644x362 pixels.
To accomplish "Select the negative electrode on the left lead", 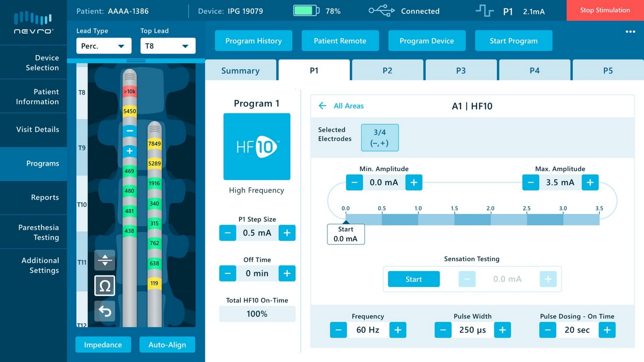I will [130, 131].
